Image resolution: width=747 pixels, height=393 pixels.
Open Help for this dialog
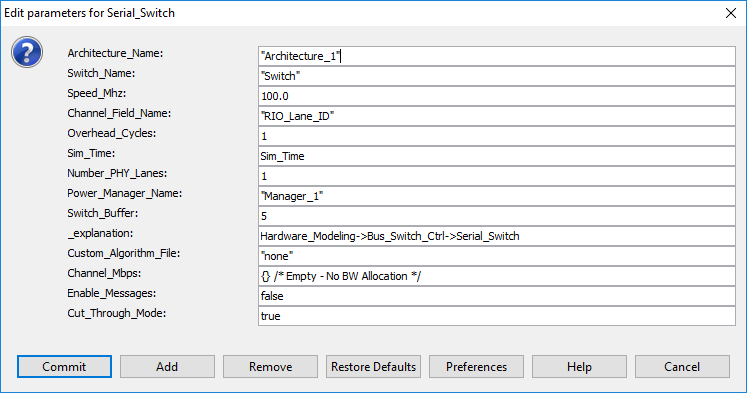579,366
